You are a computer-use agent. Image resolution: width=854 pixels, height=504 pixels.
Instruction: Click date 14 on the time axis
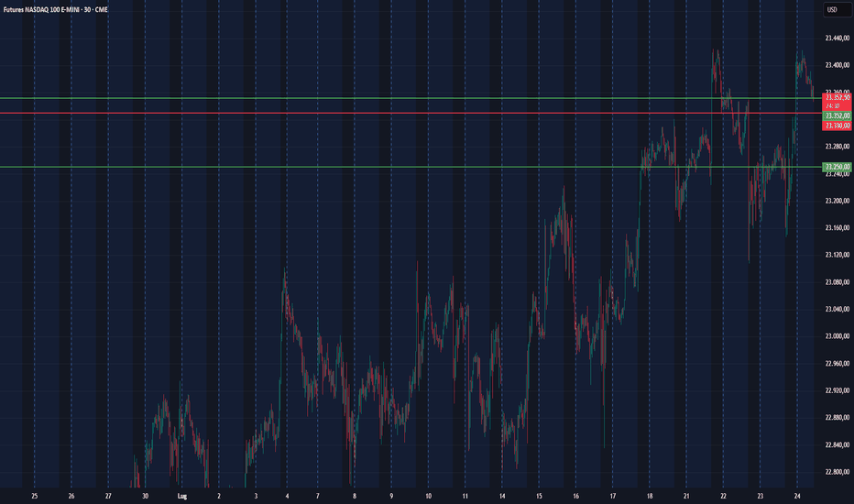click(501, 497)
